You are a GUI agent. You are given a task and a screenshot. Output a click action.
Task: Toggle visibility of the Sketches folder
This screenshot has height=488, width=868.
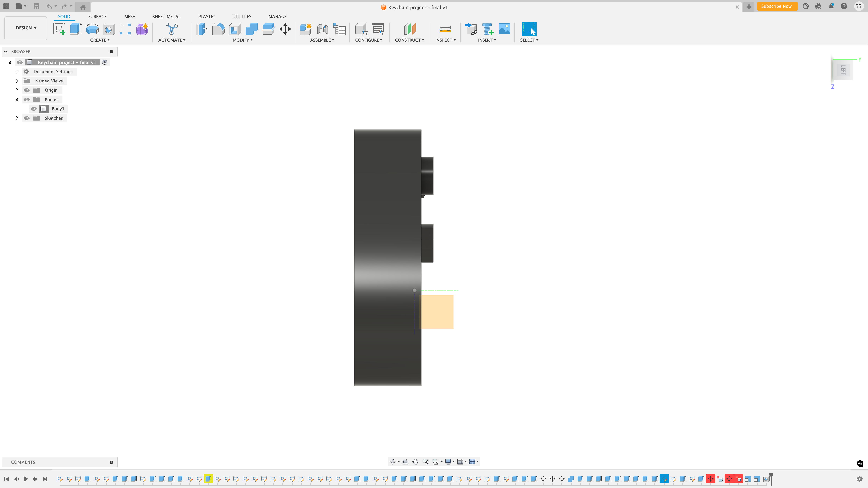click(x=27, y=118)
